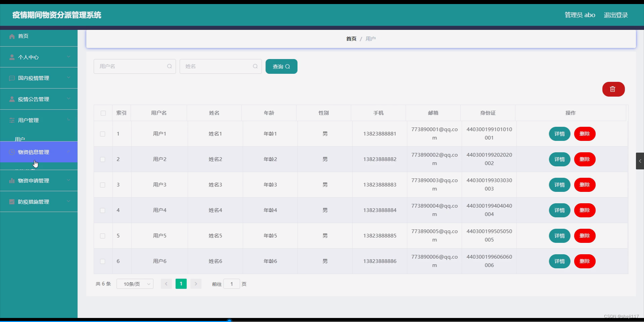
Task: Check the checkbox for row 用户1
Action: [103, 134]
